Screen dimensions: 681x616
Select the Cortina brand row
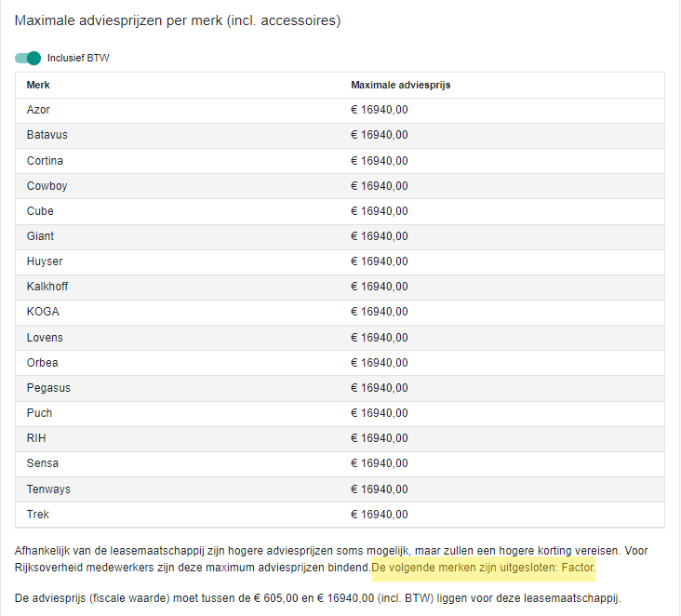tap(340, 161)
